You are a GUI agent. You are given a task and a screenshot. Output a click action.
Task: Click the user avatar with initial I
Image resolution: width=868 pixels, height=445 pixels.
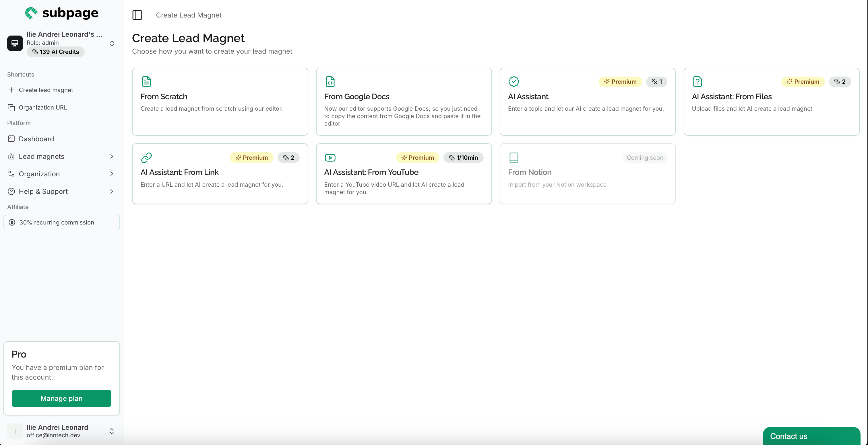coord(15,431)
